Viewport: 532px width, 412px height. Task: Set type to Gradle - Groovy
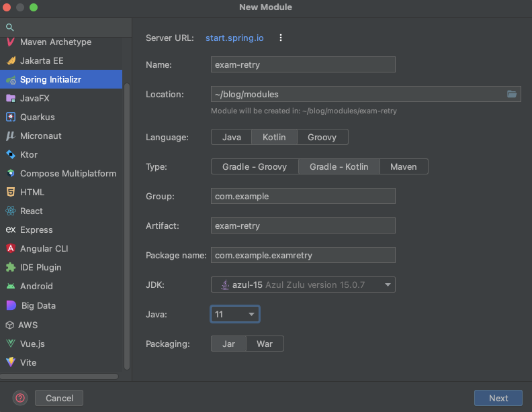tap(255, 166)
